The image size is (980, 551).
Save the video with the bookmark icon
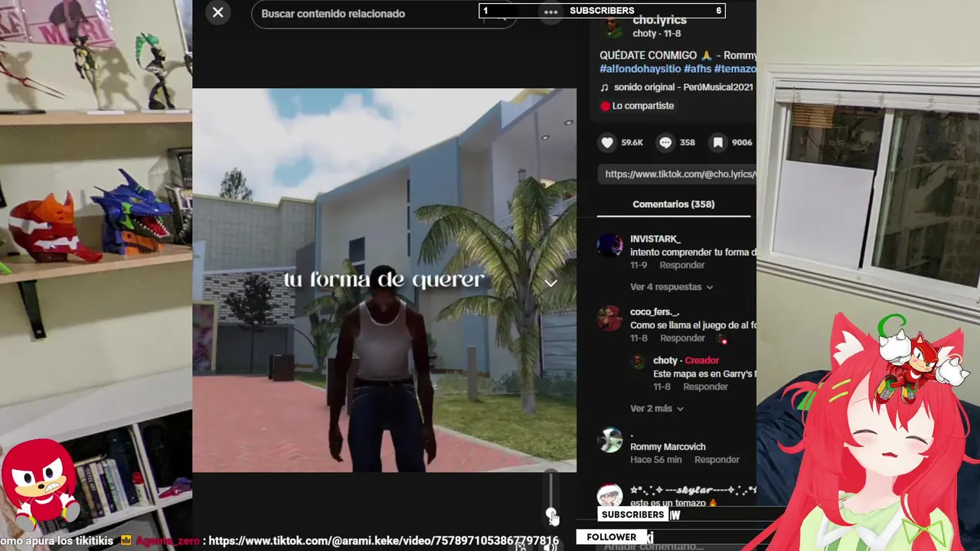[717, 142]
